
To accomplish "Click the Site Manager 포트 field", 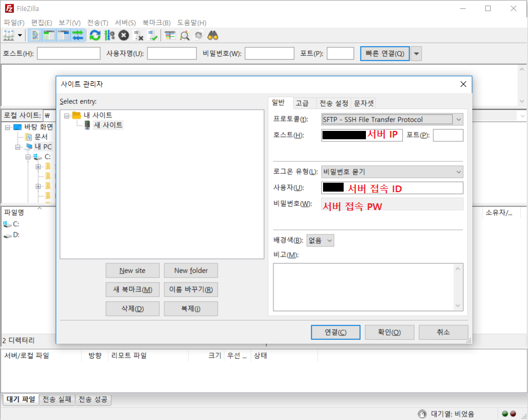I will [448, 135].
